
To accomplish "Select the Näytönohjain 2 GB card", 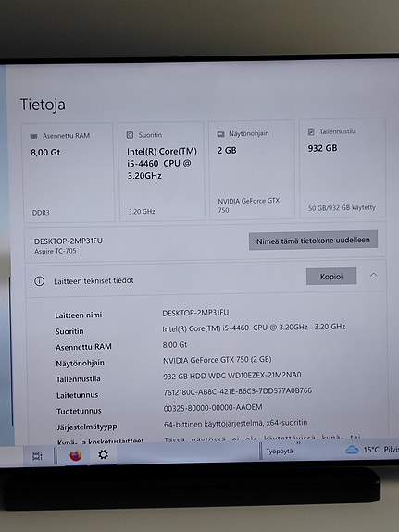I will [x=252, y=170].
